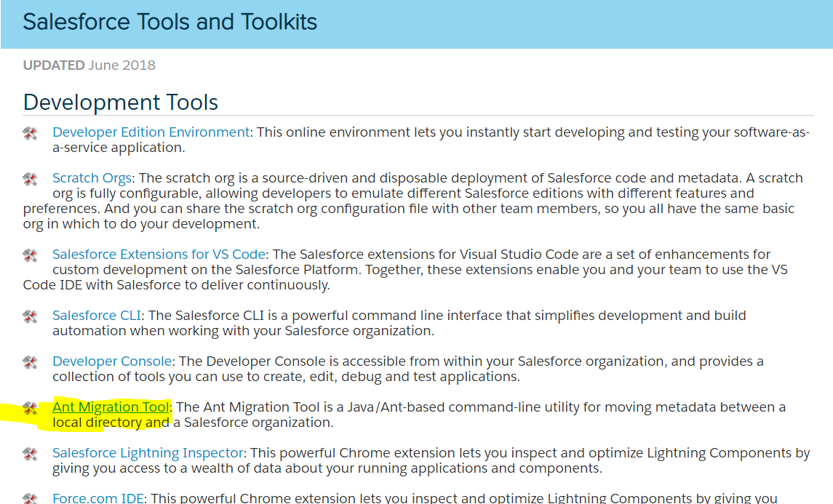833x504 pixels.
Task: Click tools icon next to Salesforce Extensions
Action: tap(30, 255)
